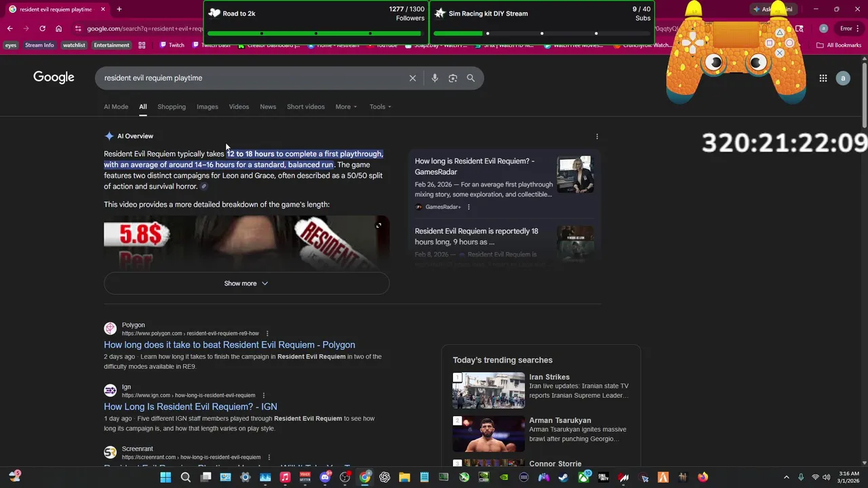Show hidden system tray icons
The height and width of the screenshot is (488, 868).
tap(786, 477)
